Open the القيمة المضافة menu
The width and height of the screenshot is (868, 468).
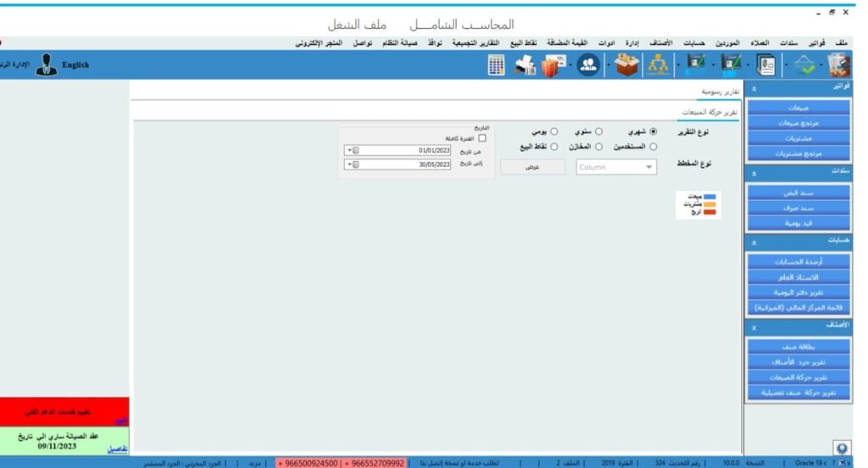[567, 42]
